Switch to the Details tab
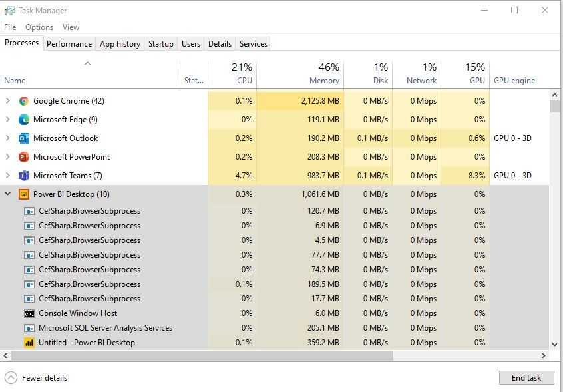This screenshot has width=563, height=392. pyautogui.click(x=220, y=44)
